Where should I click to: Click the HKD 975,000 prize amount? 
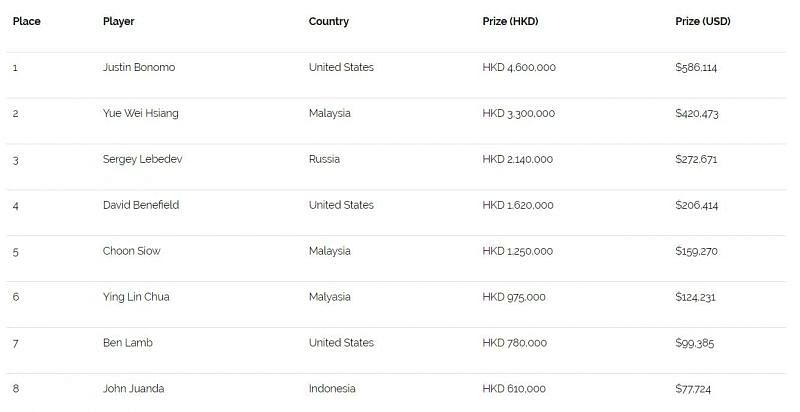point(514,297)
